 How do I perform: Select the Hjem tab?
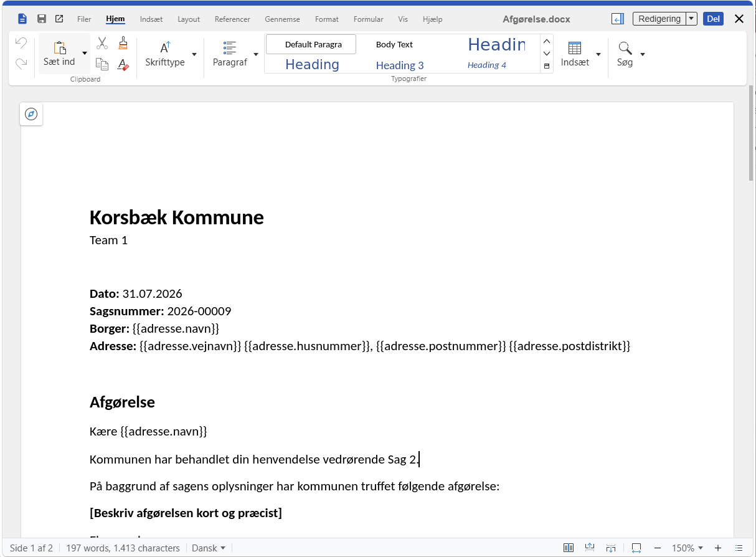tap(115, 19)
